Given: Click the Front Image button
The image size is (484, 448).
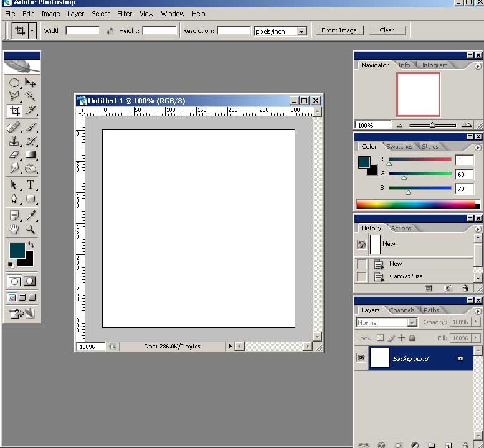Looking at the screenshot, I should (339, 30).
